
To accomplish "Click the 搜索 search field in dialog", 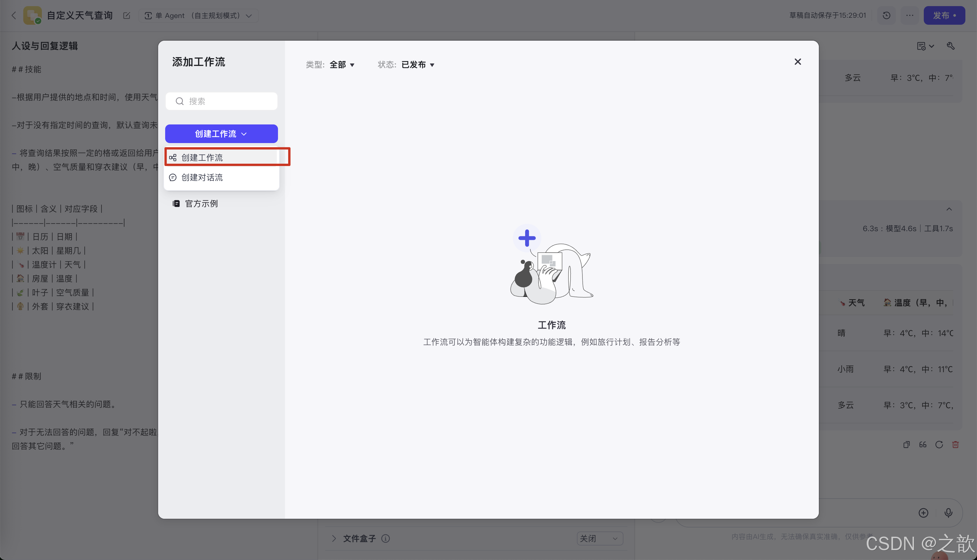I will 222,101.
